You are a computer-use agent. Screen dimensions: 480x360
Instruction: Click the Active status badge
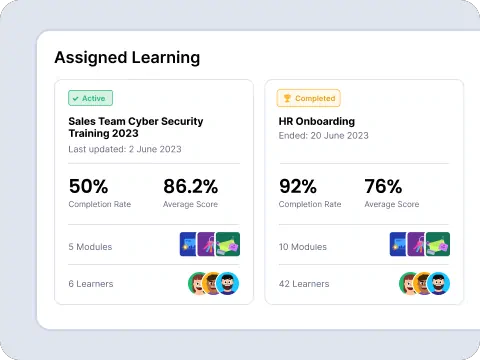90,98
